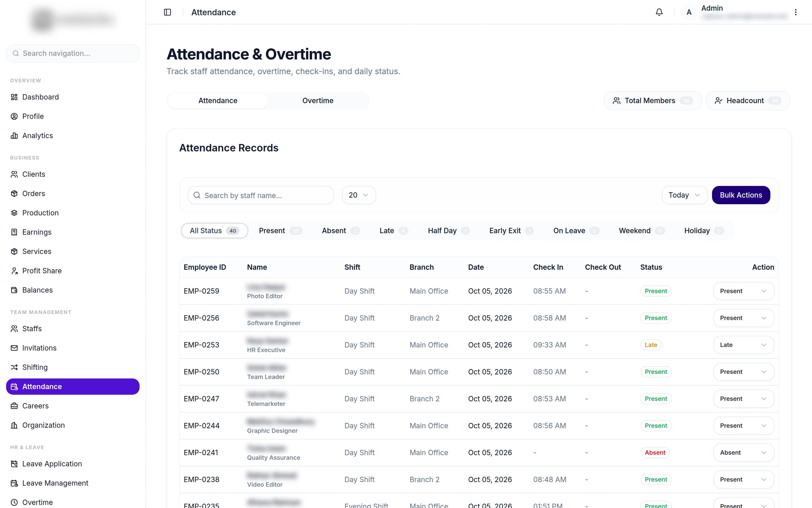Open notifications bell

[659, 12]
